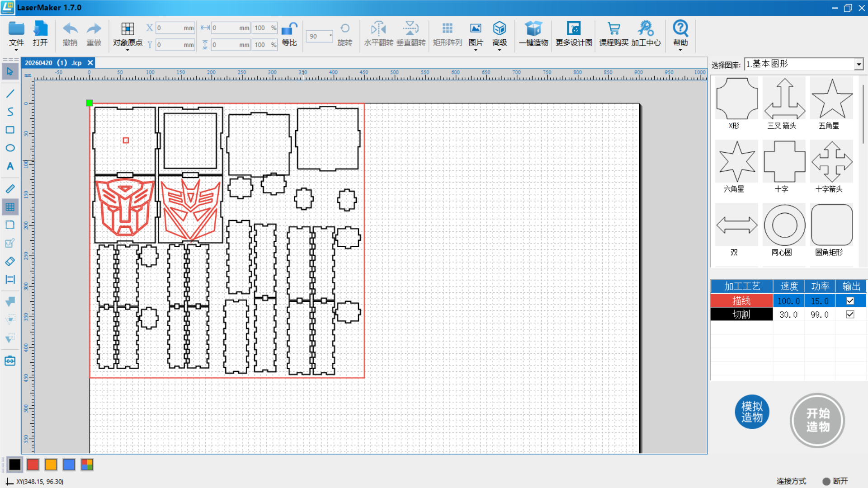This screenshot has width=868, height=488.
Task: Pick the red color swatch
Action: 33,465
